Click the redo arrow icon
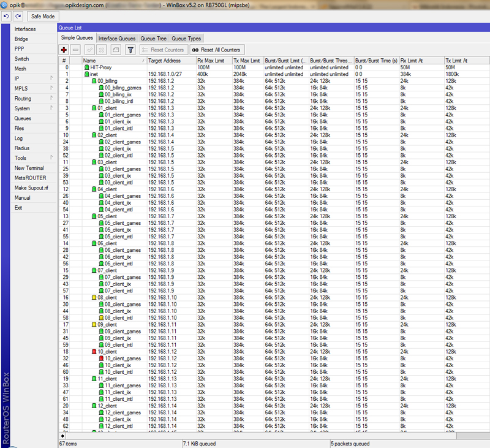 tap(17, 16)
